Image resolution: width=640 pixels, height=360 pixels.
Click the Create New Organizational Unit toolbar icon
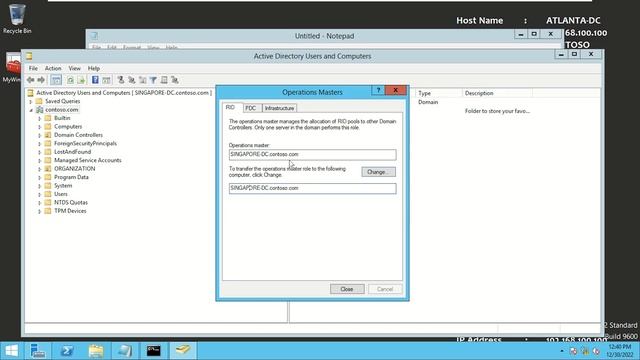pos(142,80)
